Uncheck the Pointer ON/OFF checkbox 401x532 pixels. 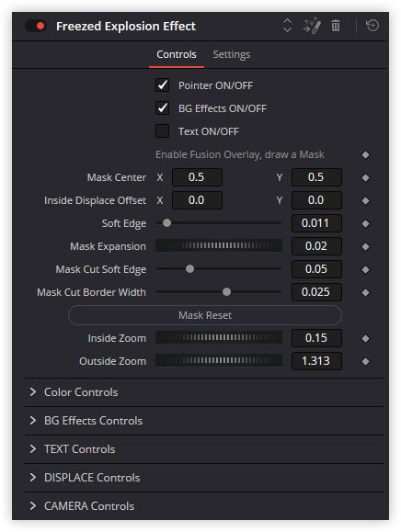click(162, 85)
